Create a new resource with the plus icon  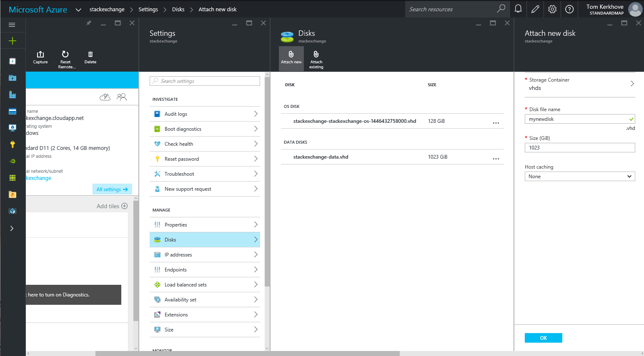[x=12, y=41]
